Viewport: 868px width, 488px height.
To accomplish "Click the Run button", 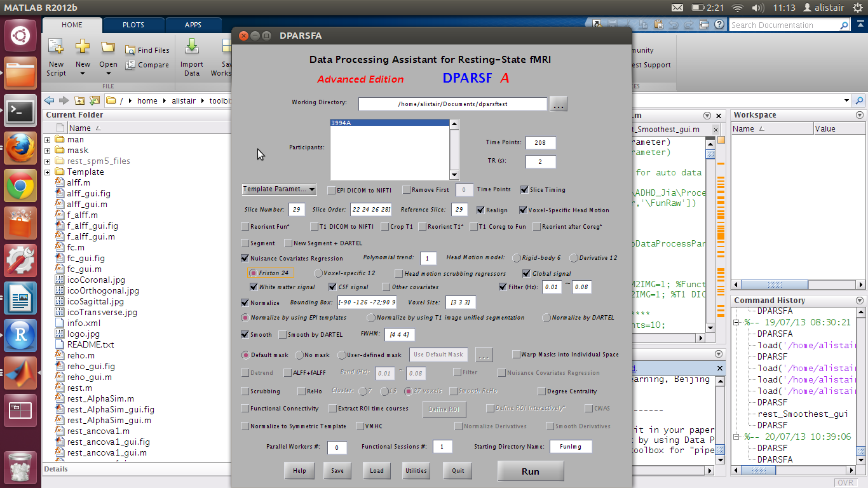I will click(x=531, y=471).
